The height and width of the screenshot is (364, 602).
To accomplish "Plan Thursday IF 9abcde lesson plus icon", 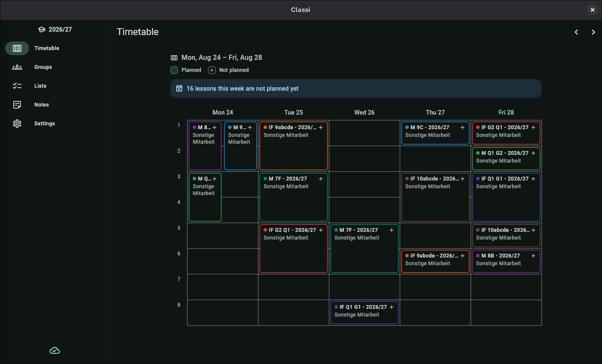I will 463,256.
